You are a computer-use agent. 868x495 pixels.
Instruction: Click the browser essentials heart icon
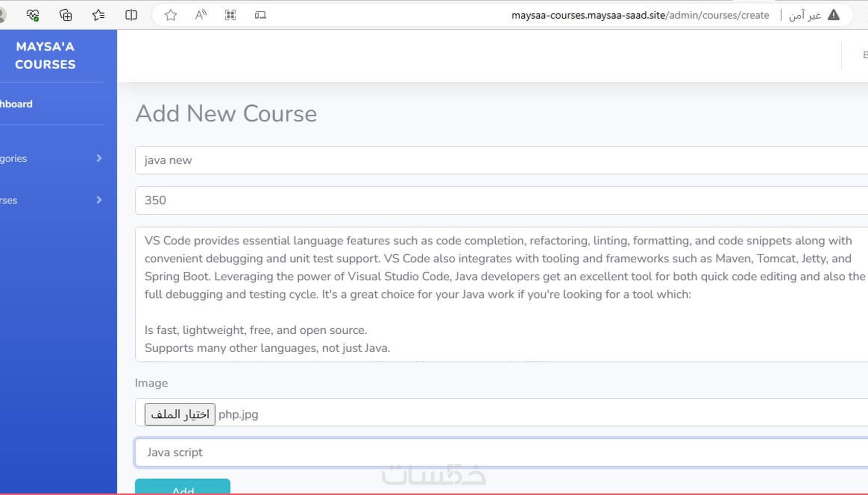33,15
